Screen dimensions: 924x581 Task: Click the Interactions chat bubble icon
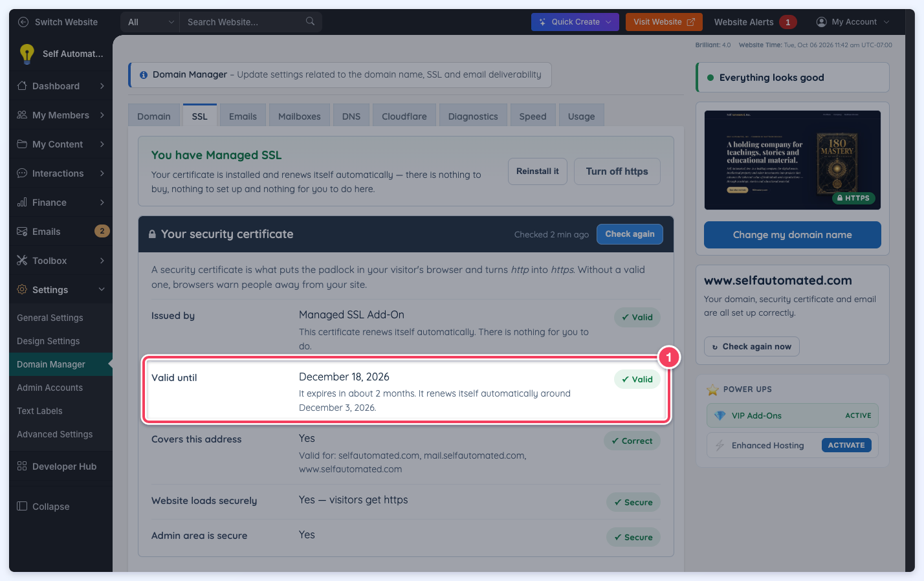pos(22,173)
